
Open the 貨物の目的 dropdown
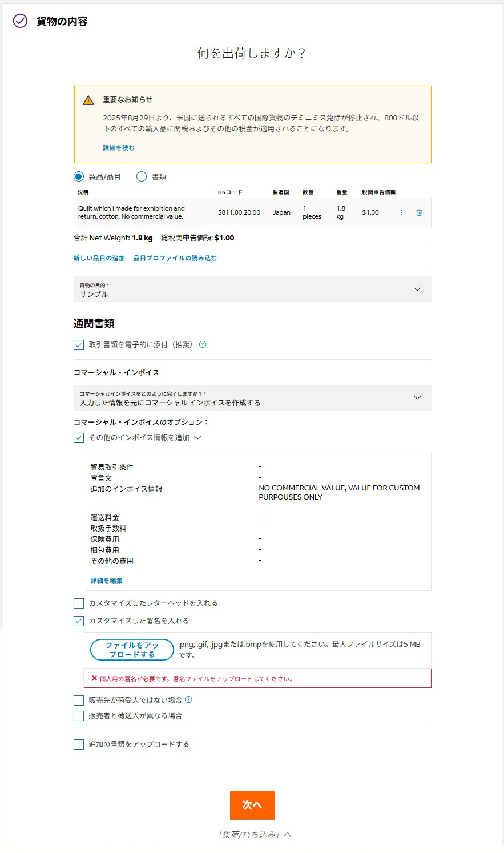point(252,289)
